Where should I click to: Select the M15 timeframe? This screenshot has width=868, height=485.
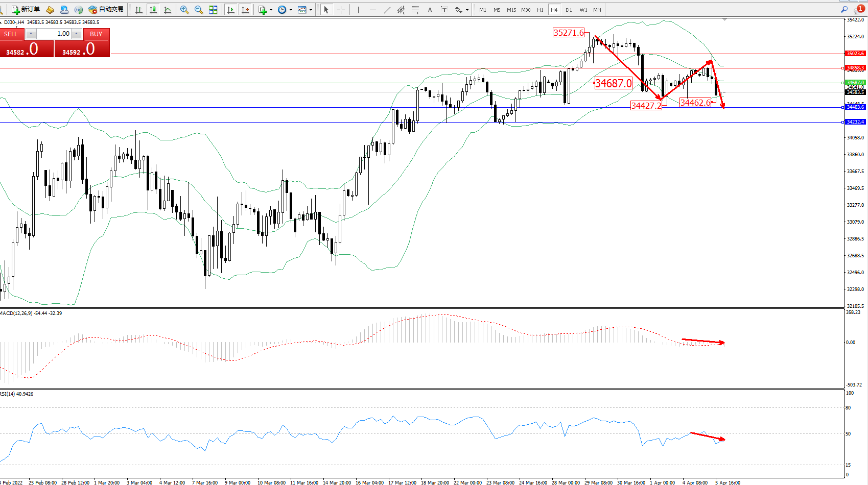click(511, 10)
